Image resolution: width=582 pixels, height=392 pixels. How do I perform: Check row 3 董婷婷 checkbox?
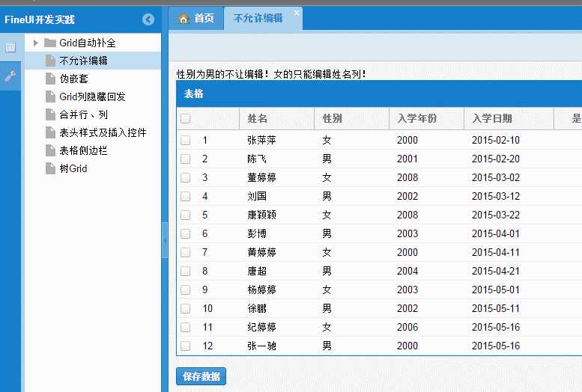click(x=185, y=177)
